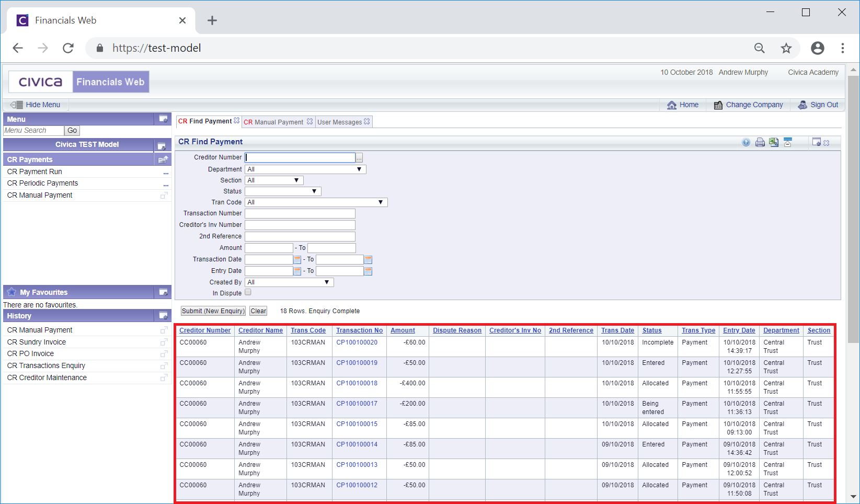The image size is (860, 504).
Task: Open the Tran Code dropdown
Action: (316, 202)
